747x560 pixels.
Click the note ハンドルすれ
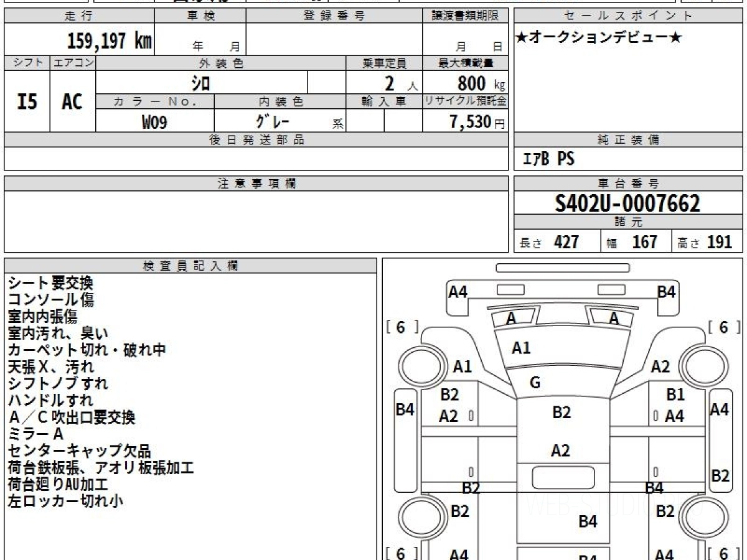pyautogui.click(x=50, y=401)
